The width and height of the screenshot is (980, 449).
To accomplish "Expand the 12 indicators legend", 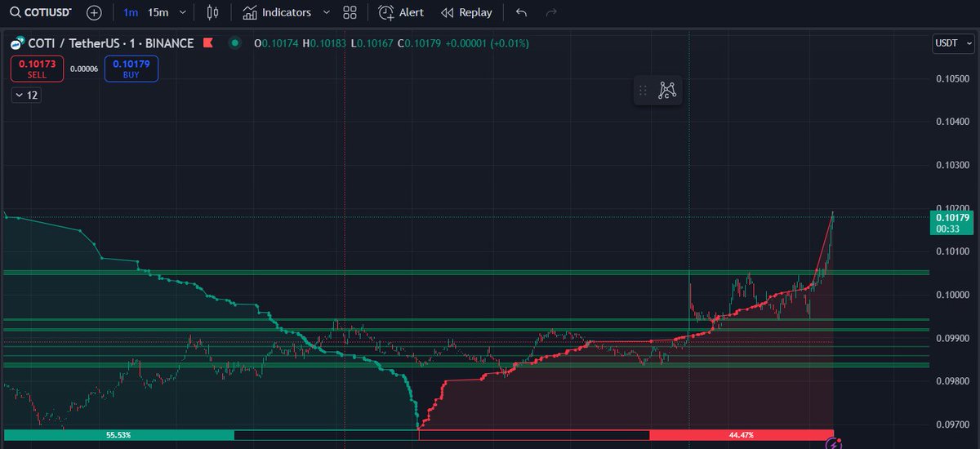I will point(25,95).
